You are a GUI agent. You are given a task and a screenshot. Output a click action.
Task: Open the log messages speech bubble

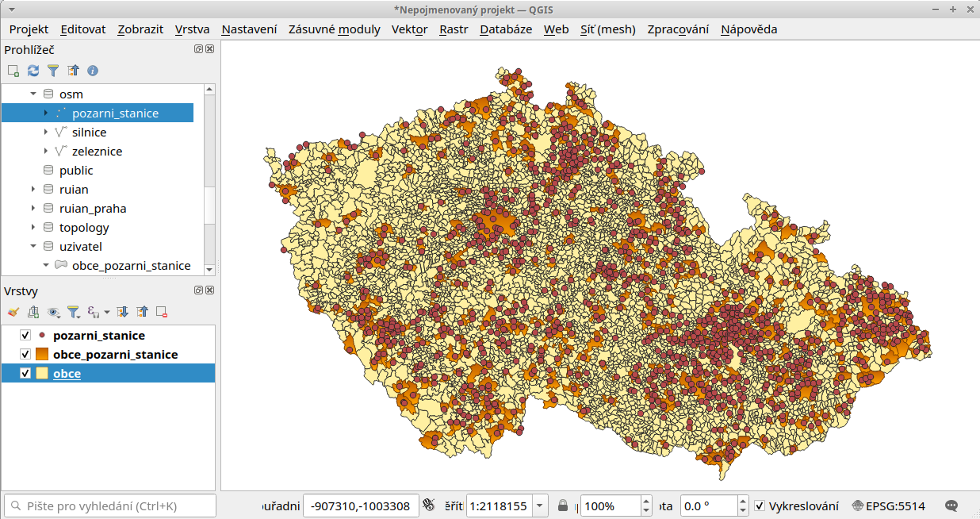(x=952, y=506)
